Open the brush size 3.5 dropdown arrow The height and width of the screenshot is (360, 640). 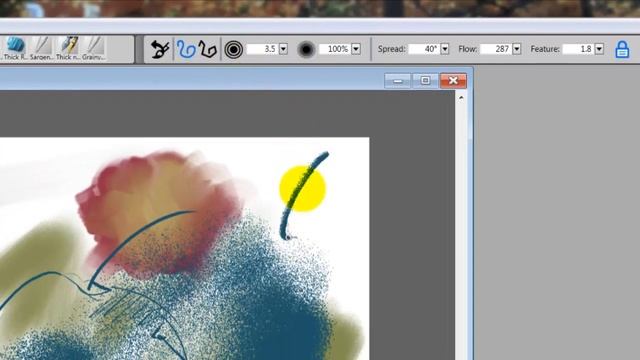point(283,49)
